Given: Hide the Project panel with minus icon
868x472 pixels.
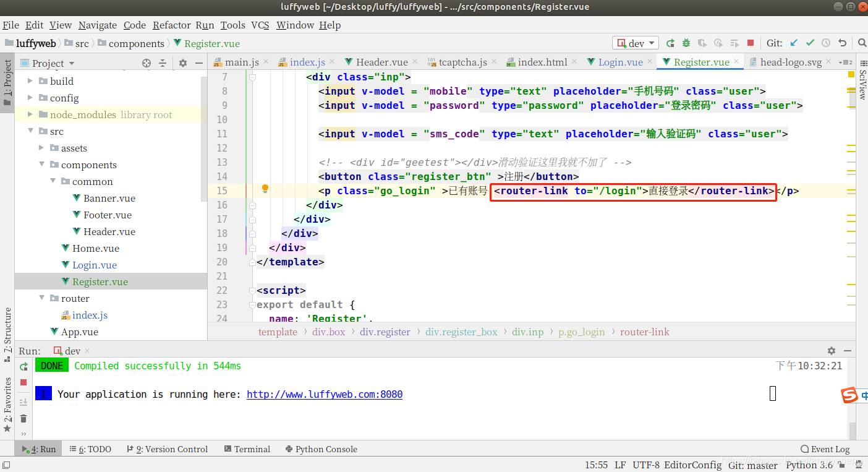Looking at the screenshot, I should (x=199, y=63).
